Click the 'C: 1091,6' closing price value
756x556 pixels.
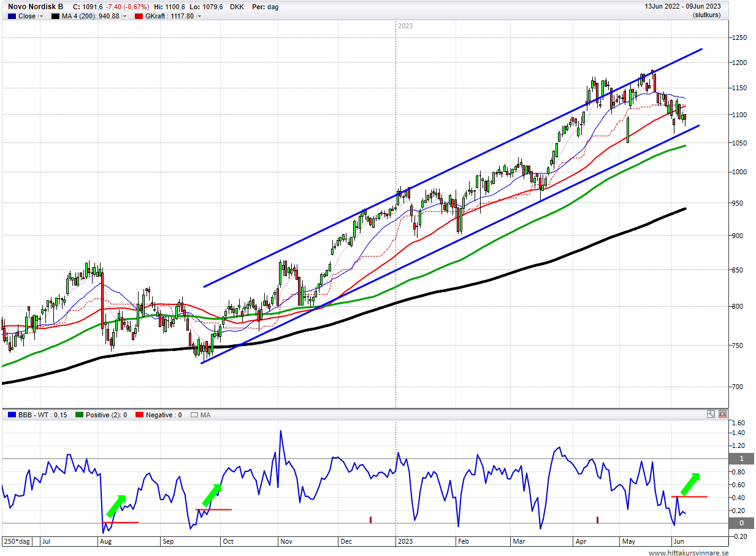click(x=88, y=7)
